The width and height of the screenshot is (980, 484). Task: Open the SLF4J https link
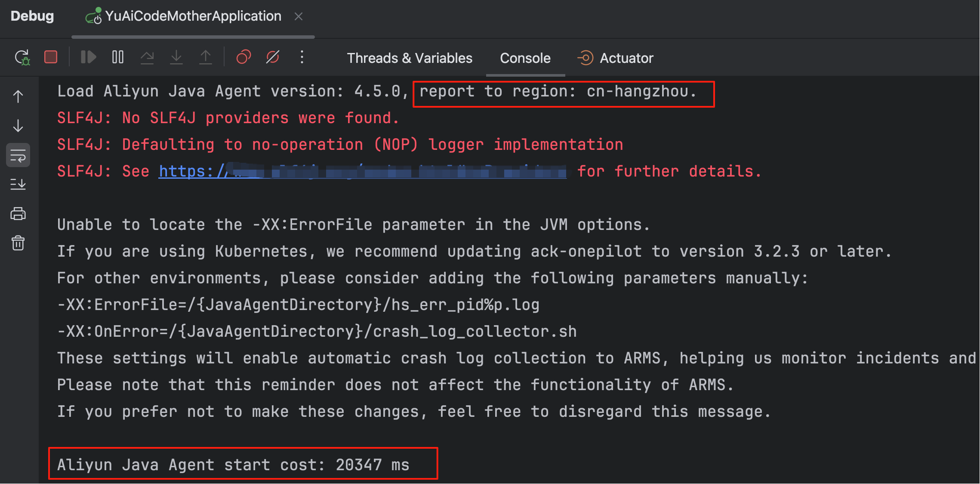point(361,171)
